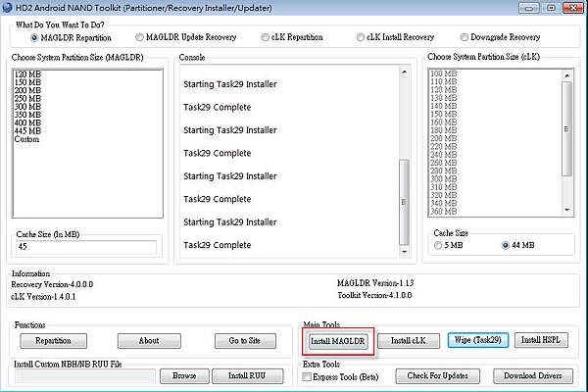Click Console scrollbar up arrow

coord(404,72)
